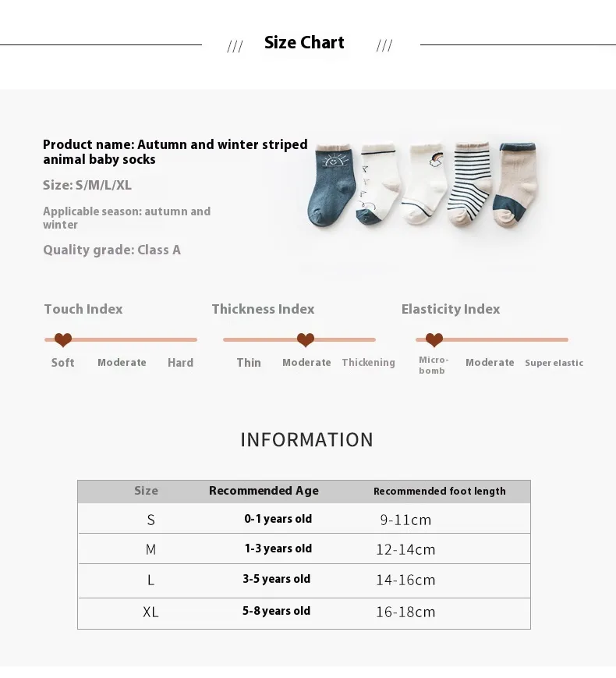Click the Recommended Age column header
The height and width of the screenshot is (678, 616).
click(x=264, y=491)
